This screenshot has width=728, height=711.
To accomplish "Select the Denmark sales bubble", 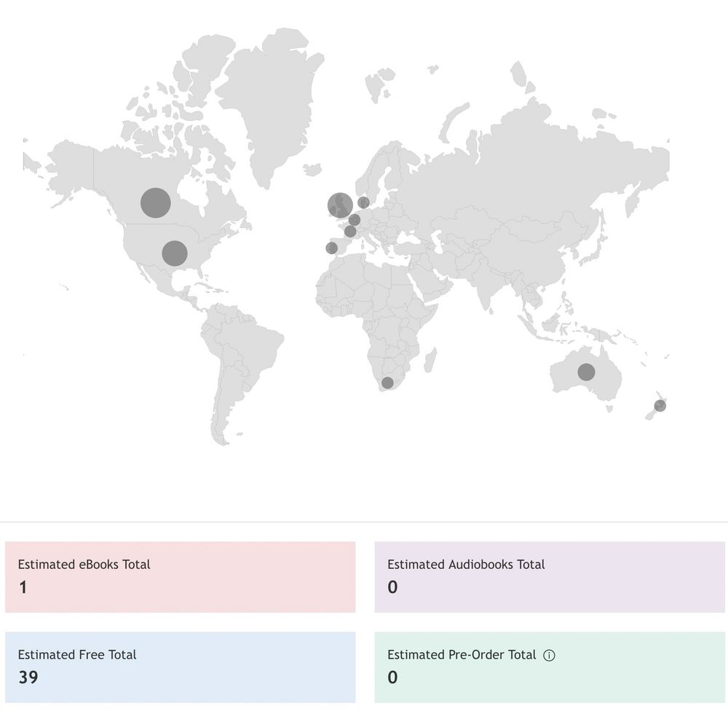I will tap(362, 202).
